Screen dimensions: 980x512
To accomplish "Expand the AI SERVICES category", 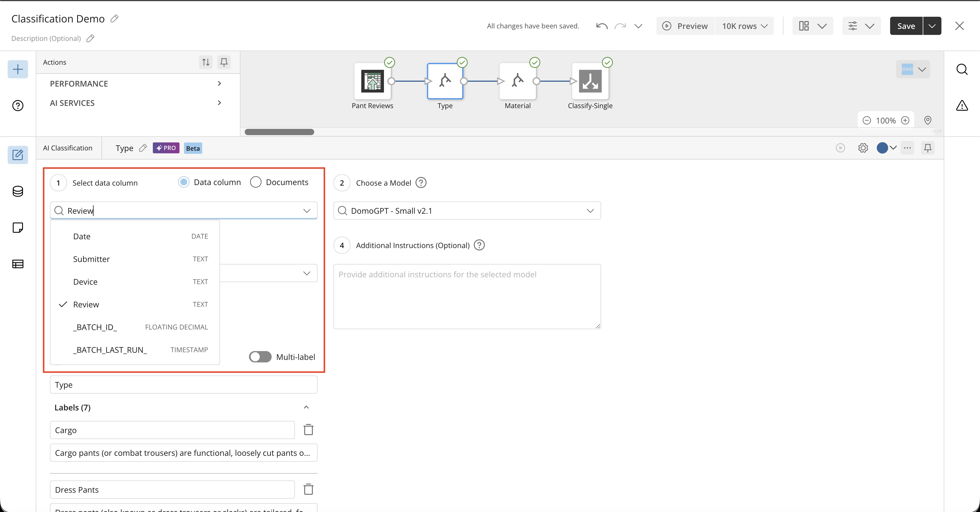I will pyautogui.click(x=136, y=103).
